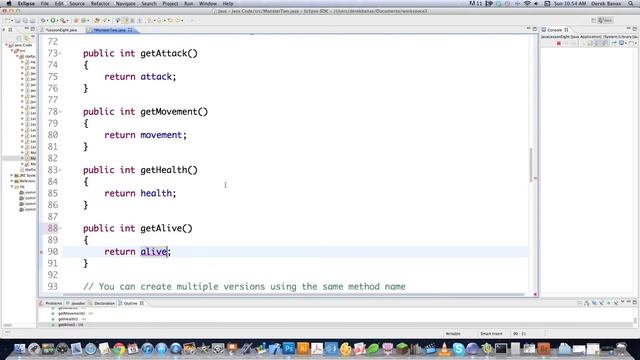Click the New Java Class icon
This screenshot has width=640, height=360.
click(83, 20)
